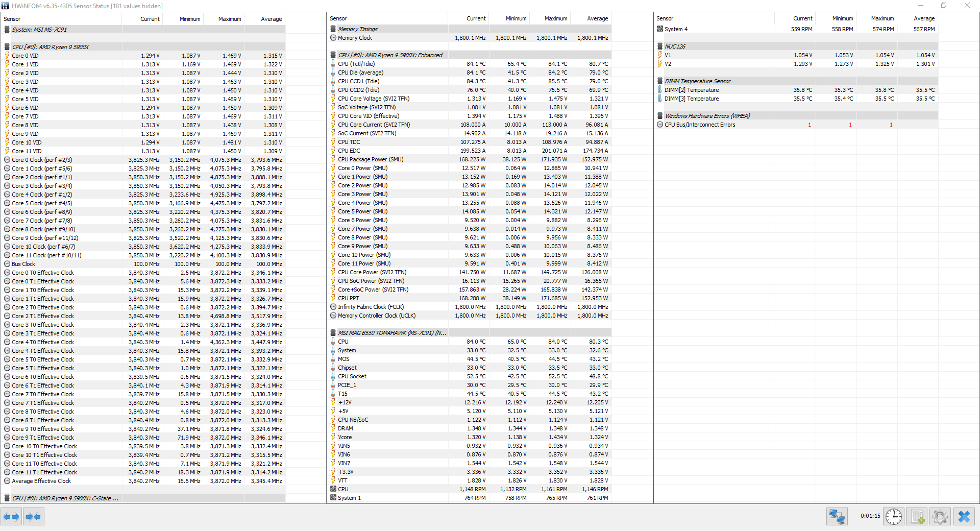Select the CPU Core Voltage (SVI2 TFN) row
The width and height of the screenshot is (980, 531).
pos(469,99)
